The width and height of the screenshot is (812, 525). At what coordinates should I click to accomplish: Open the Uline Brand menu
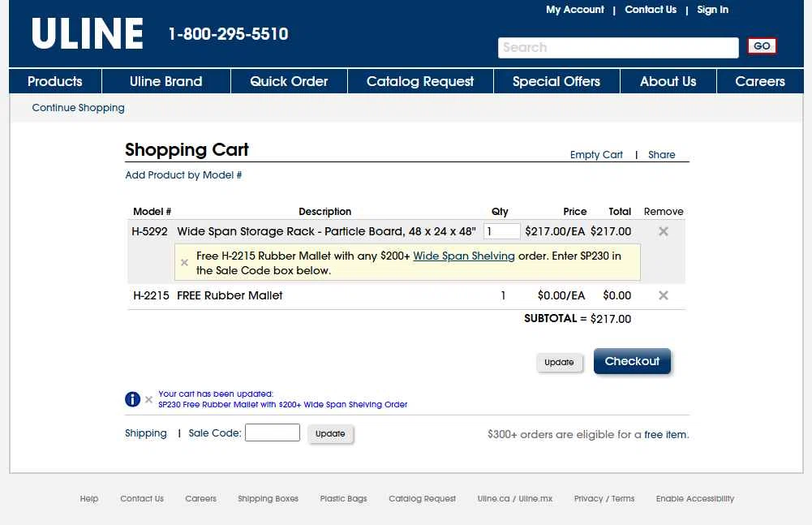click(x=165, y=81)
